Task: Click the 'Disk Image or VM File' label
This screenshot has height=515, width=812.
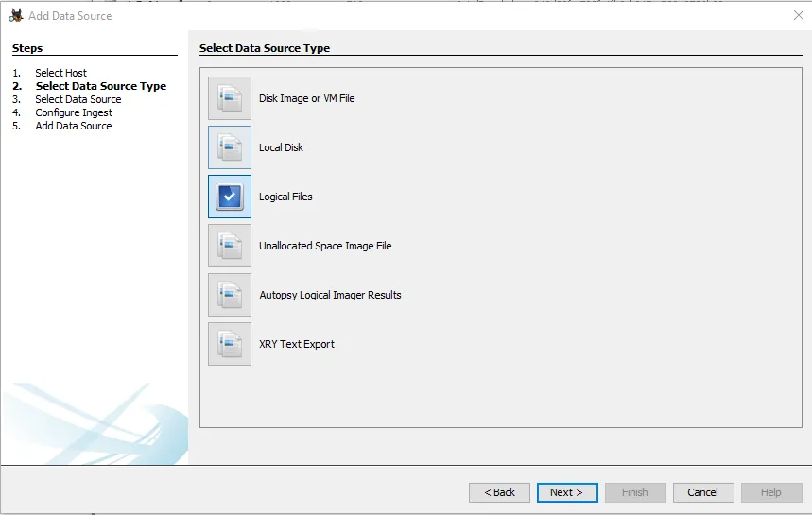Action: (x=306, y=98)
